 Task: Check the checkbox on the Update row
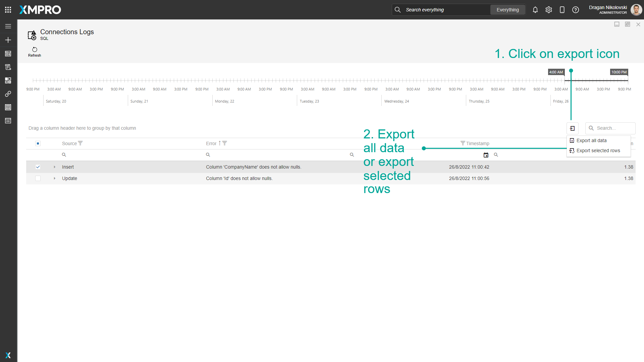[38, 178]
